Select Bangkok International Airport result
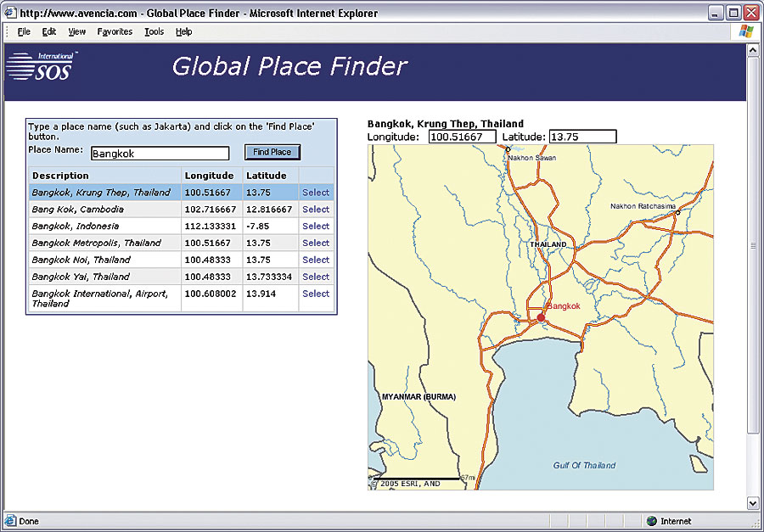This screenshot has width=764, height=532. pos(316,294)
